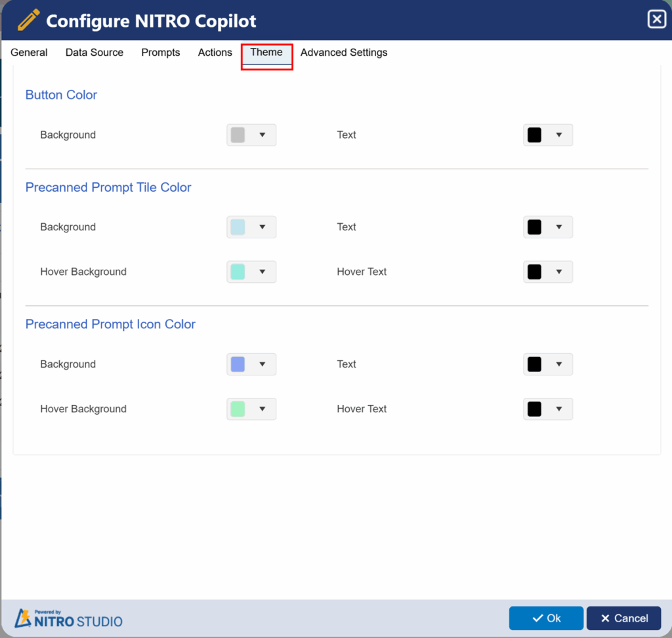Expand the Tile Color Background dropdown arrow
This screenshot has height=638, width=672.
pos(262,227)
